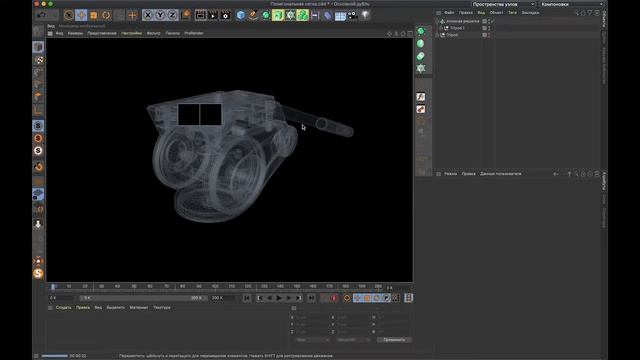Open Пространства узлов dropdown
The image size is (640, 360).
tap(503, 4)
